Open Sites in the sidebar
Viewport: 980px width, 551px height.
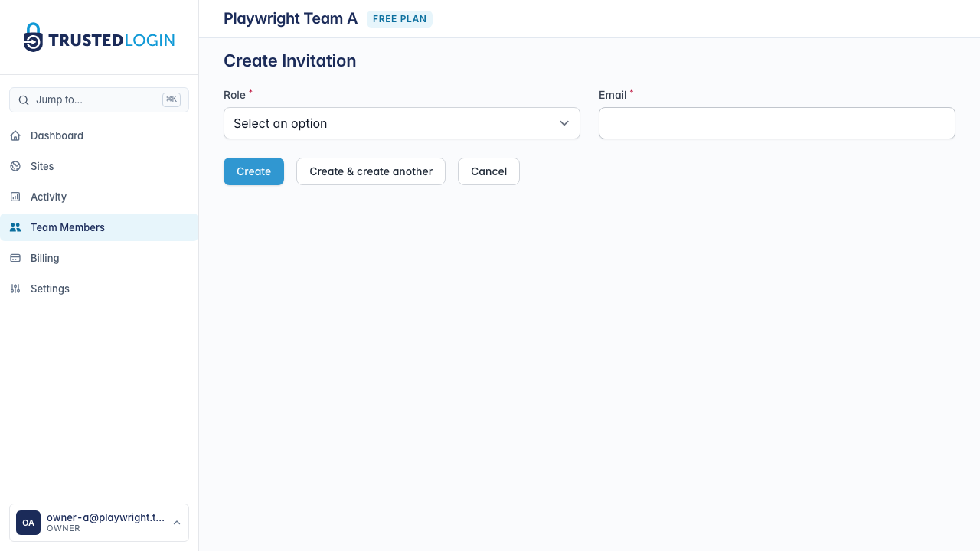pos(42,166)
